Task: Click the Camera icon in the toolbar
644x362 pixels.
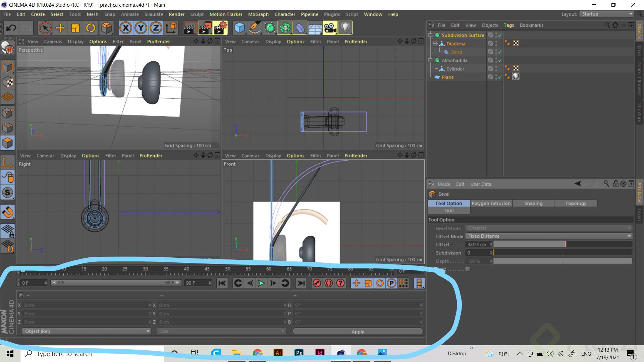Action: click(330, 28)
